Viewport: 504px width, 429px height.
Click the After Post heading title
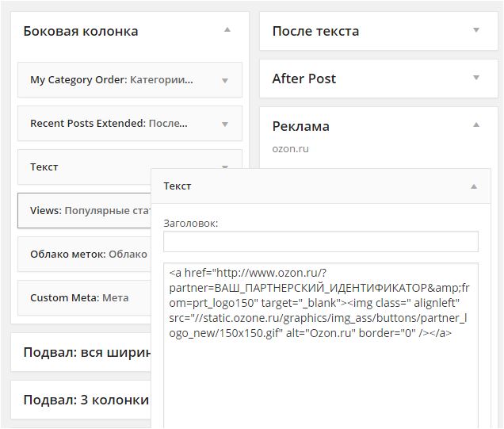[304, 79]
